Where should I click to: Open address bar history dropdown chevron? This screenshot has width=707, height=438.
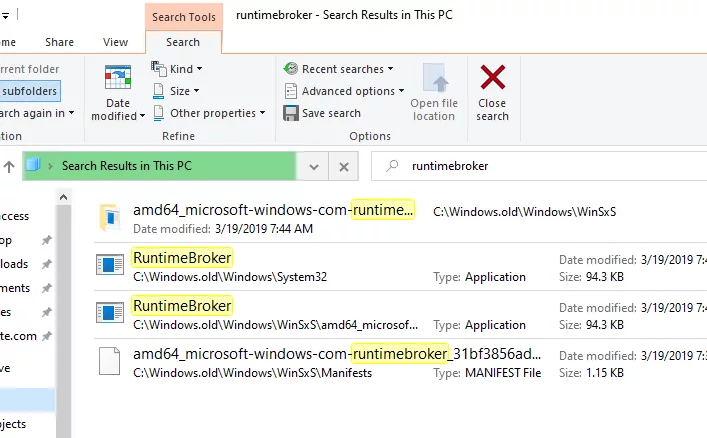tap(314, 167)
